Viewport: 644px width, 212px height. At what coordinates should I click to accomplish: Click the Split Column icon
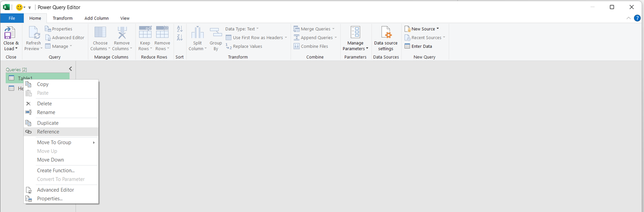[x=197, y=33]
